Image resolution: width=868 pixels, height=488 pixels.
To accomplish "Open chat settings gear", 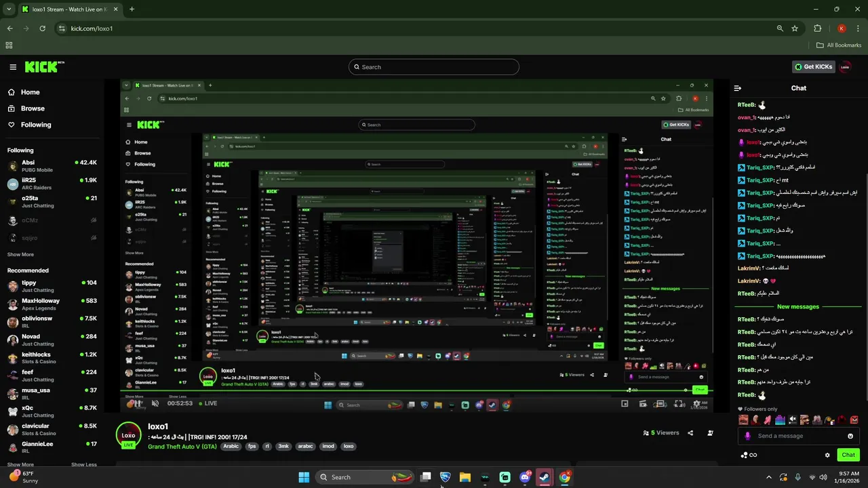I will pos(827,455).
